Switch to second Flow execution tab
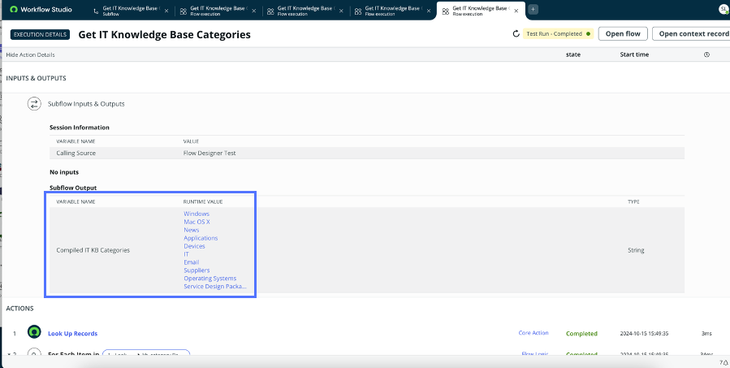The image size is (730, 368). 304,10
